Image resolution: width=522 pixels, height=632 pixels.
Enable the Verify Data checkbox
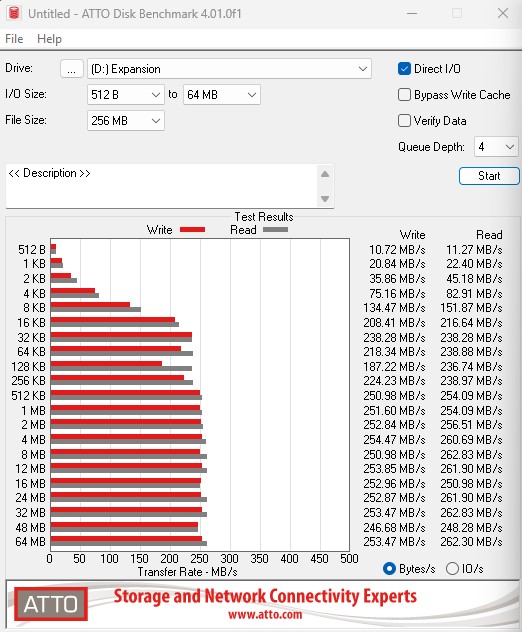(x=404, y=121)
